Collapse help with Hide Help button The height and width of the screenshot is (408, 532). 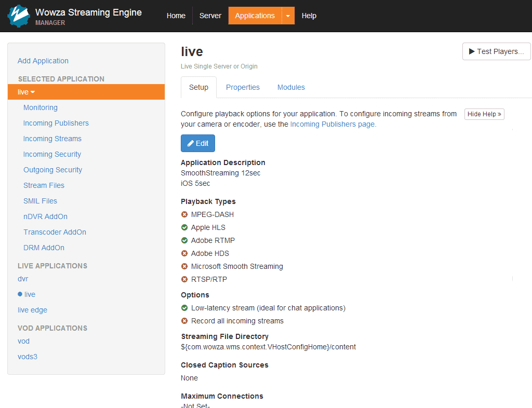click(x=484, y=114)
